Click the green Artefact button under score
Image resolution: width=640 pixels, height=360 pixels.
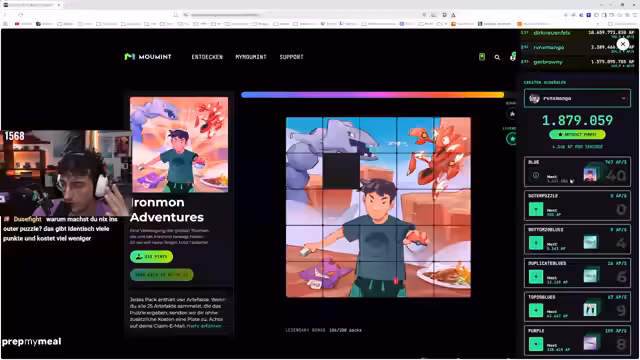coord(577,134)
